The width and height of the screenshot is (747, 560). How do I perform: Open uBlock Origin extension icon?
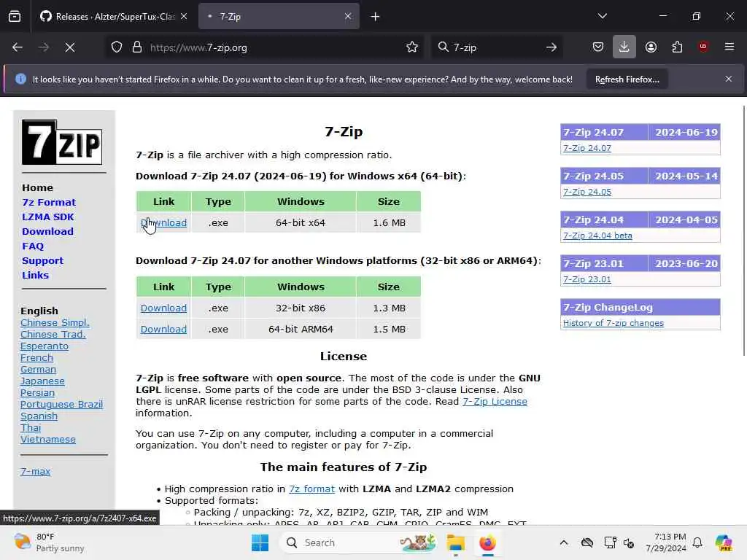[x=703, y=47]
